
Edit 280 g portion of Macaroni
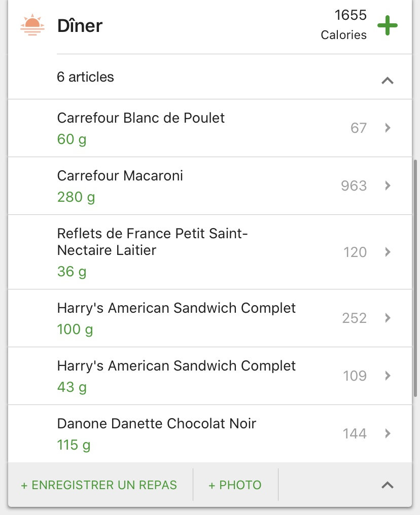pyautogui.click(x=76, y=197)
